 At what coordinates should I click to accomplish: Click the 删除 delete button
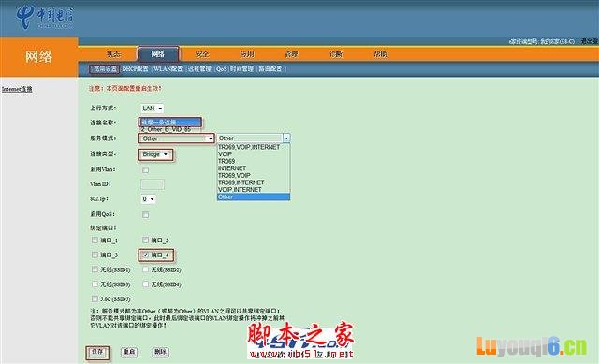(x=160, y=352)
